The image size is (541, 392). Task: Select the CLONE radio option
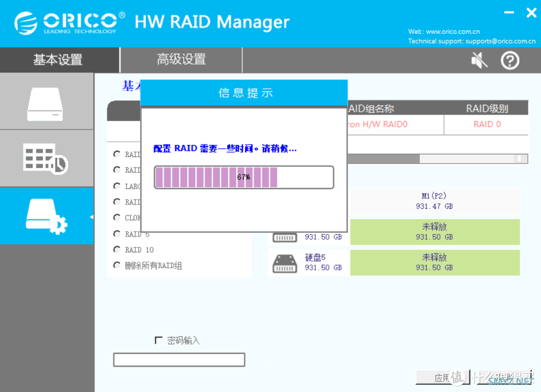point(117,218)
